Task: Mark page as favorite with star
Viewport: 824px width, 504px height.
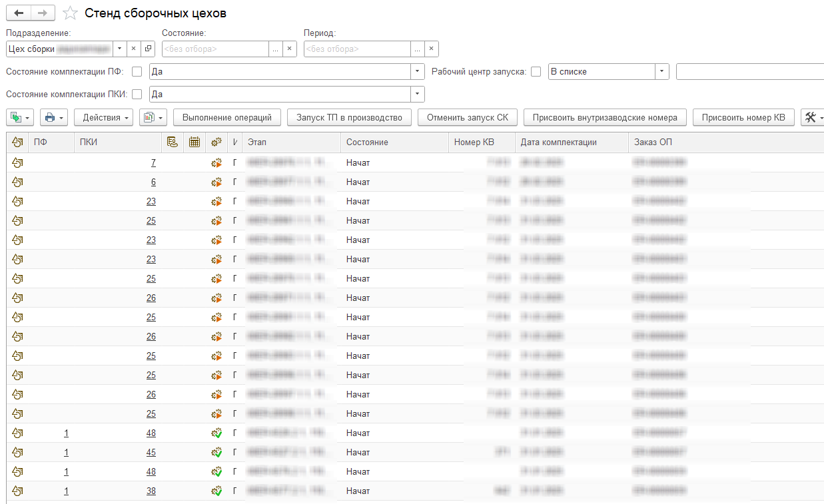Action: [70, 13]
